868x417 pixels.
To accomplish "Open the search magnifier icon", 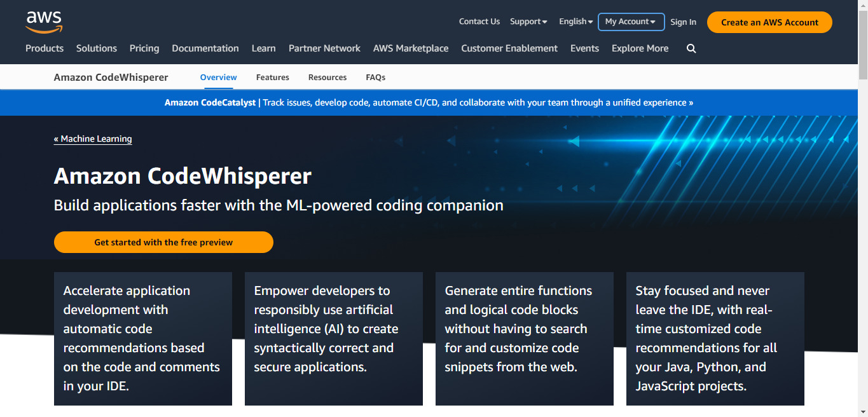I will (691, 48).
